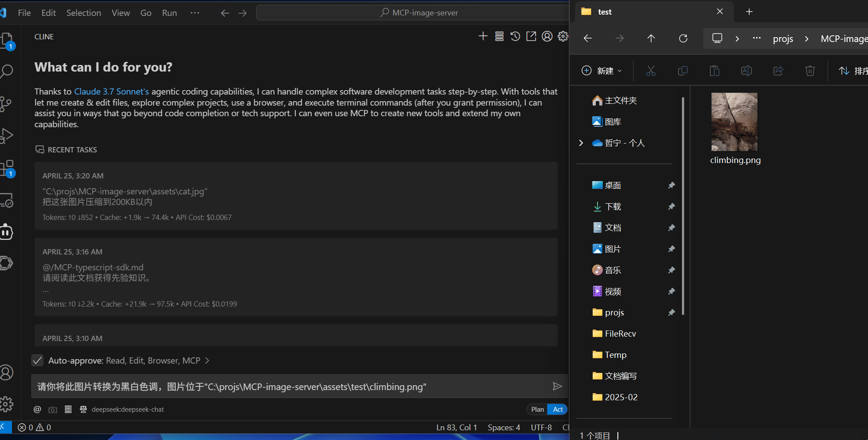
Task: Expand Auto-approve settings chevron
Action: point(207,360)
